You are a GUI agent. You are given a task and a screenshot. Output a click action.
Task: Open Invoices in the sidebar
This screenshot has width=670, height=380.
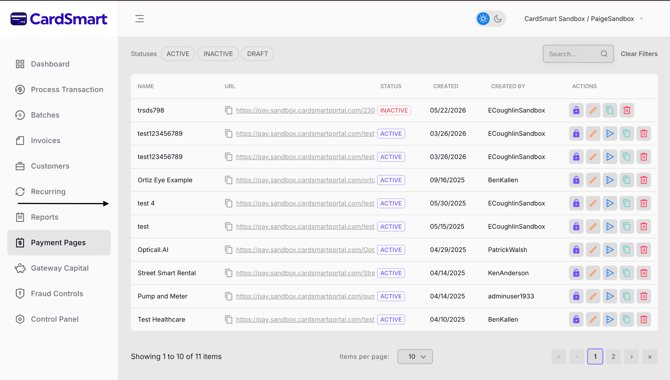[x=59, y=141]
